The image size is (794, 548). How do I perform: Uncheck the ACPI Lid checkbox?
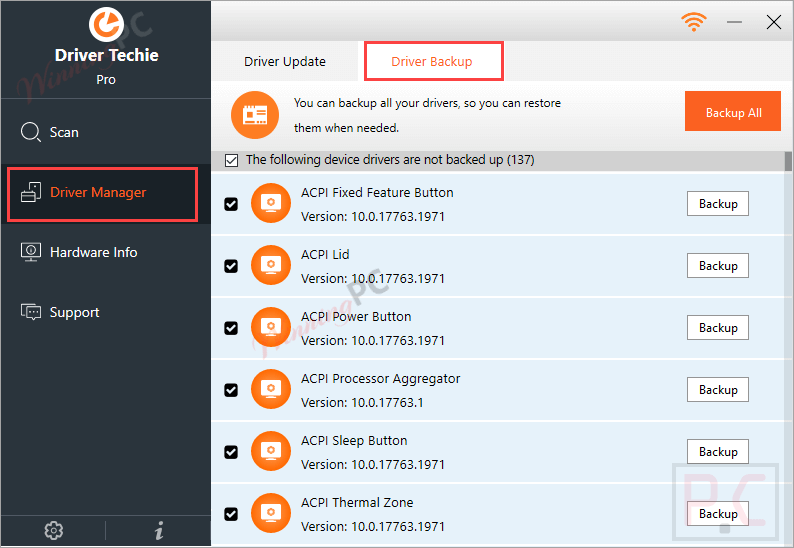[231, 266]
